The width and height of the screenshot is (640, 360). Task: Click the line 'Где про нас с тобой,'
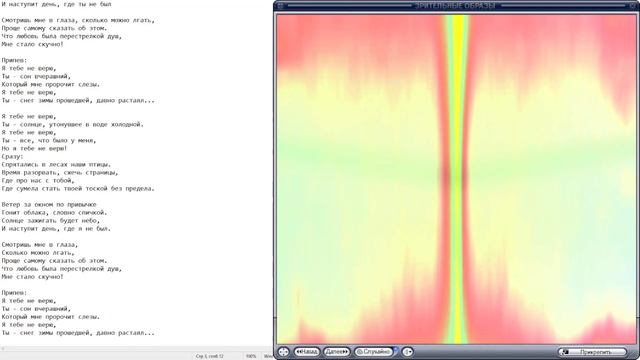click(x=38, y=180)
